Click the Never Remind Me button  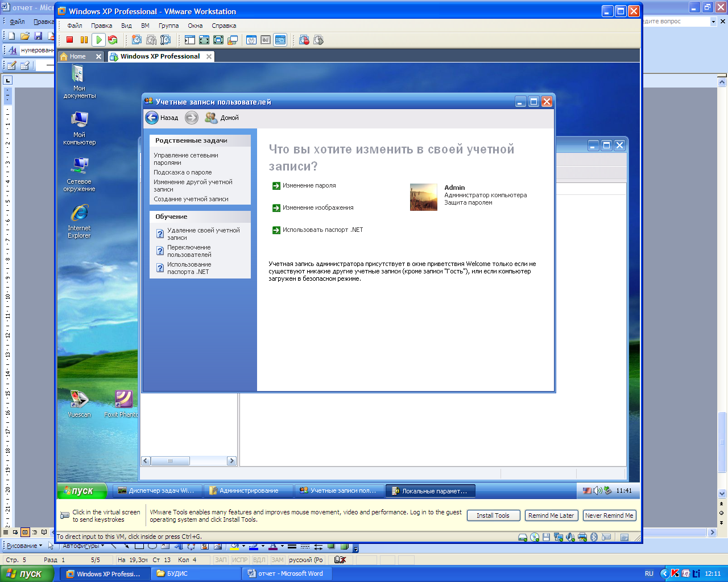(609, 516)
